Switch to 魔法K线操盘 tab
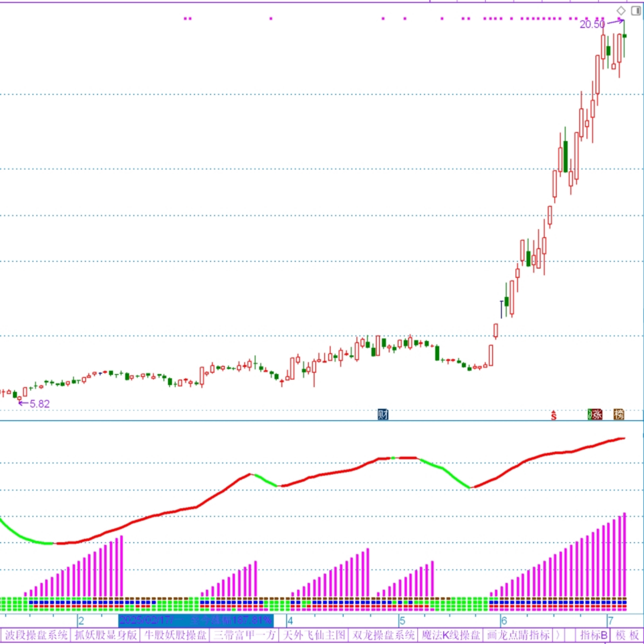The height and width of the screenshot is (644, 644). point(451,635)
